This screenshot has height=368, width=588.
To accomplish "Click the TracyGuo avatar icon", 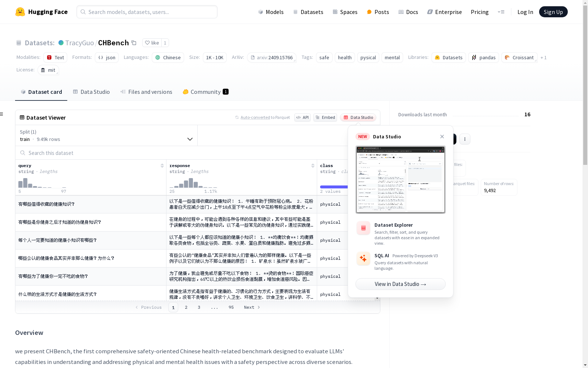I will click(61, 43).
